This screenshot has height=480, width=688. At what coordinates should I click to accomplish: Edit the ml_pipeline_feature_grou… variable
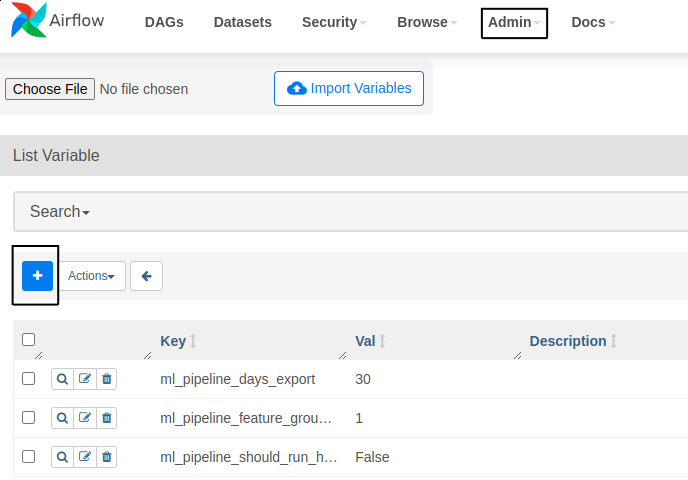coord(85,418)
